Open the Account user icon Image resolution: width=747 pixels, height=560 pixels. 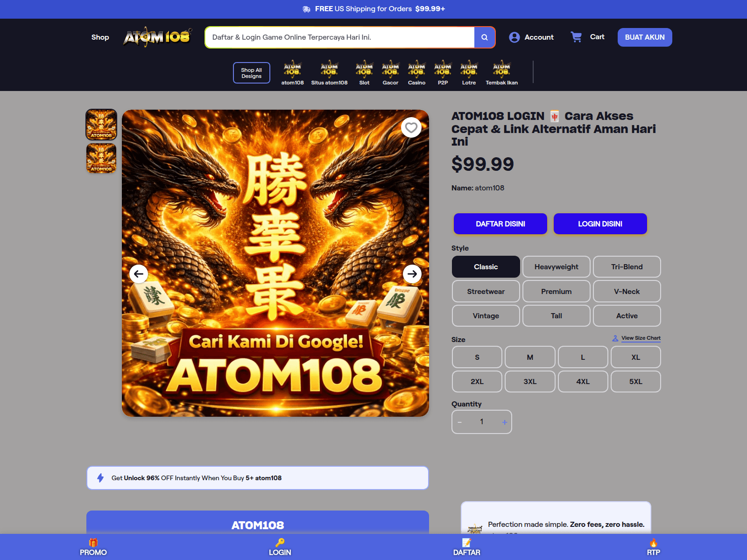pyautogui.click(x=514, y=37)
